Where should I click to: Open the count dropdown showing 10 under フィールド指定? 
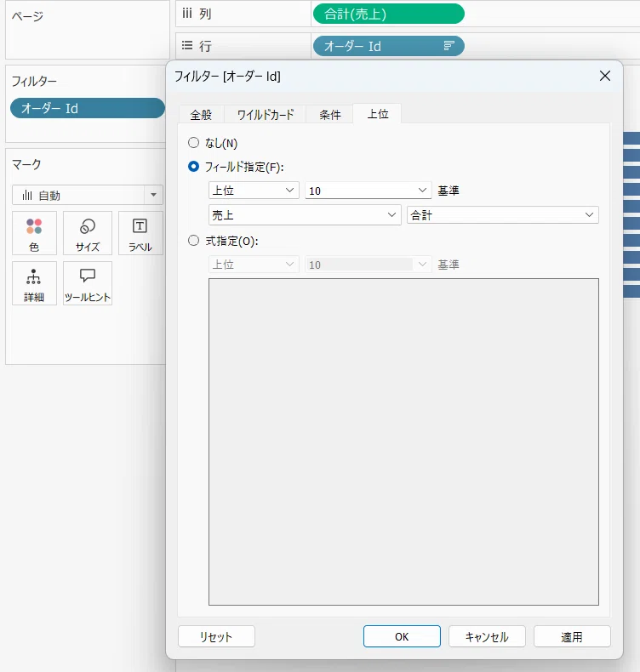[368, 191]
